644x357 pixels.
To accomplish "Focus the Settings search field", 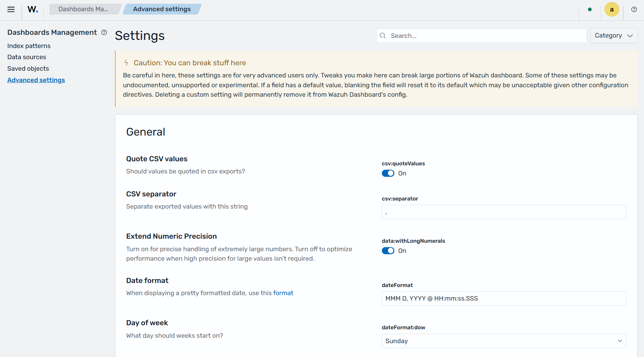I will pyautogui.click(x=481, y=35).
